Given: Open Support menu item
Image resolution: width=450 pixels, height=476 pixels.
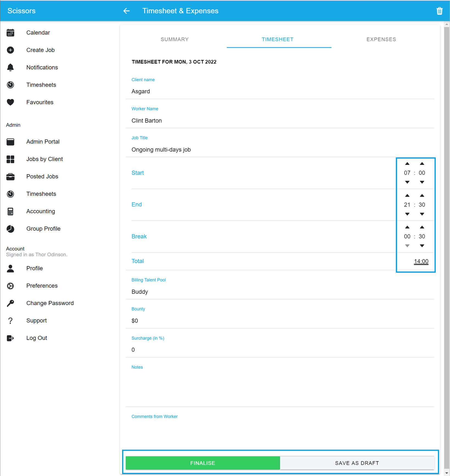Looking at the screenshot, I should tap(36, 321).
